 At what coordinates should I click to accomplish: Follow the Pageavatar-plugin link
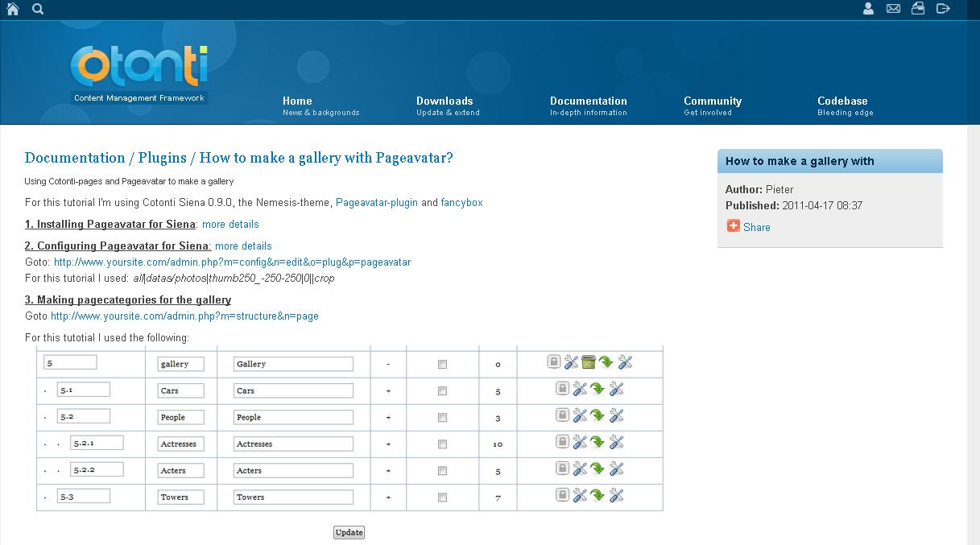[376, 203]
